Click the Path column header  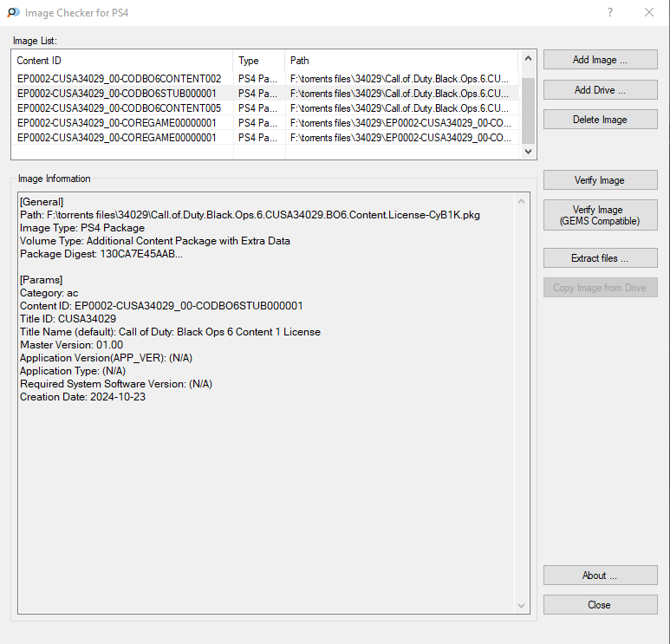[401, 61]
